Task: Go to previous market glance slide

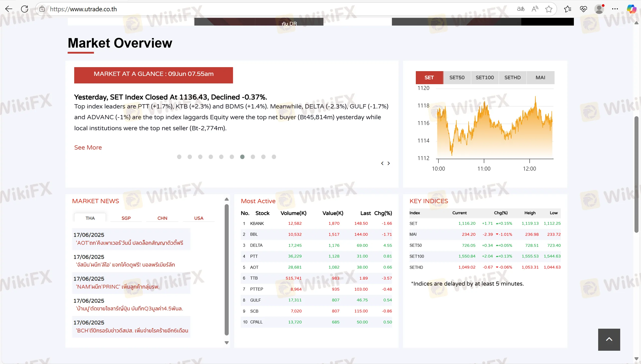Action: point(382,163)
